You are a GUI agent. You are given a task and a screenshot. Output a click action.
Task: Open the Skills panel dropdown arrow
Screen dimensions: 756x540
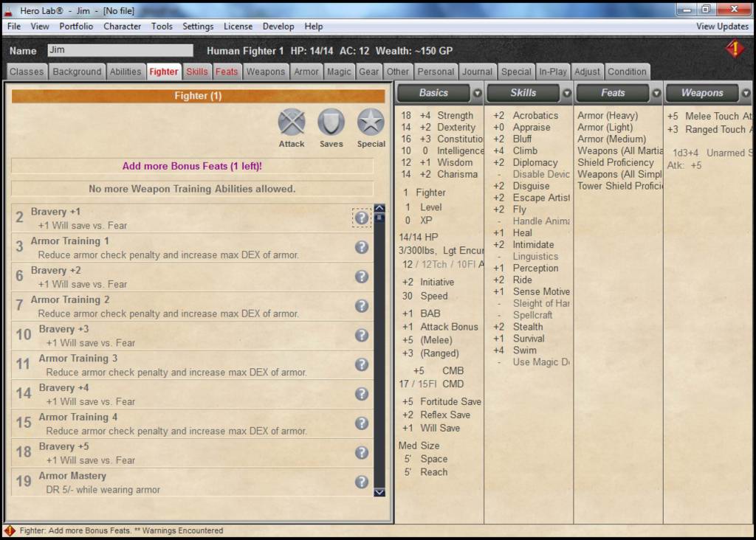click(x=566, y=93)
